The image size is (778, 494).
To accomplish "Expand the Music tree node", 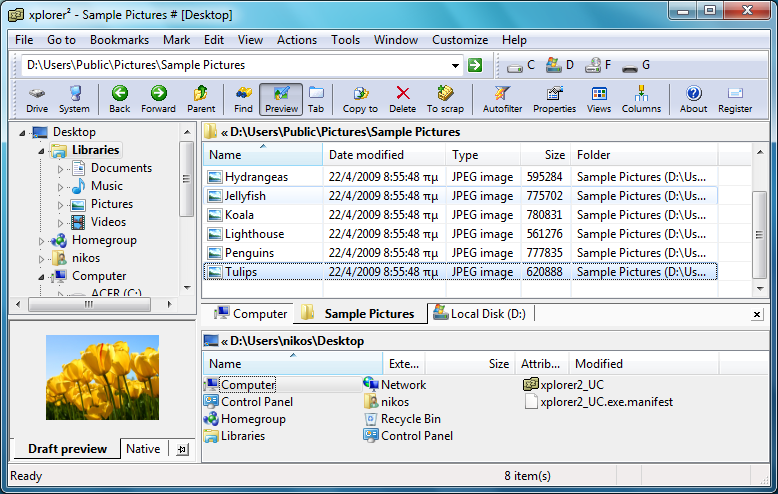I will (60, 187).
